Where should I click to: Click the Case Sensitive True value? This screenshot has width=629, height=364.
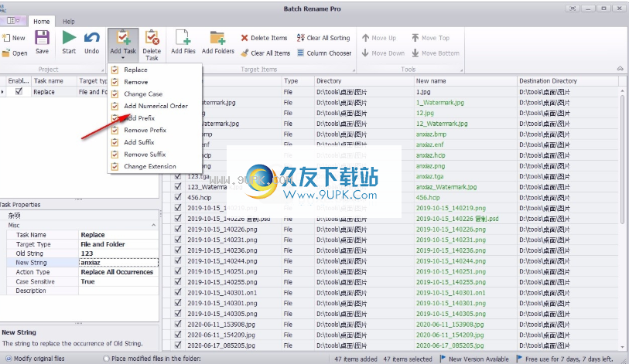(118, 281)
